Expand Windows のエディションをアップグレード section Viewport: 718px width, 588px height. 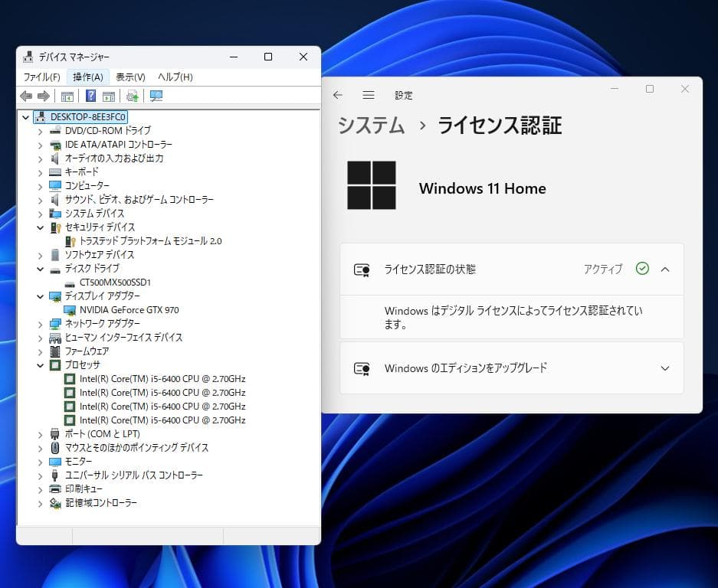click(x=664, y=367)
